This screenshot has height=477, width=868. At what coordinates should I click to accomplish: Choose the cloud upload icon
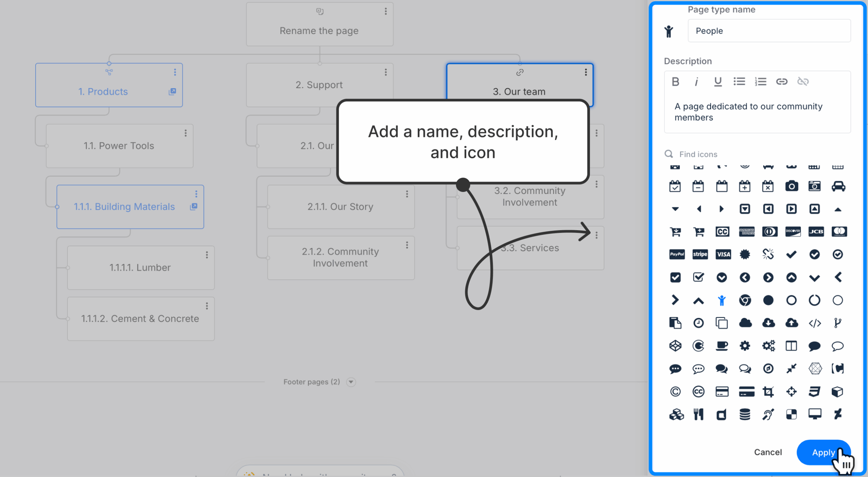click(x=791, y=323)
